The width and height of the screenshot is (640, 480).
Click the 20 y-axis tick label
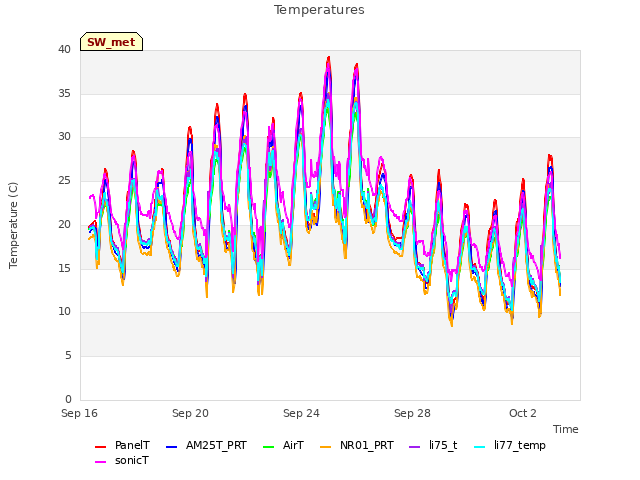(x=64, y=224)
